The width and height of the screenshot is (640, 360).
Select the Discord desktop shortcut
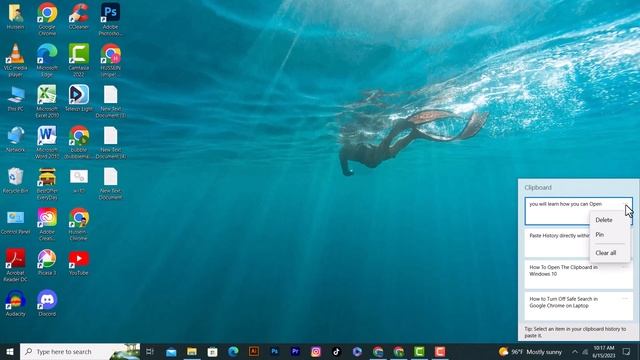pyautogui.click(x=47, y=303)
